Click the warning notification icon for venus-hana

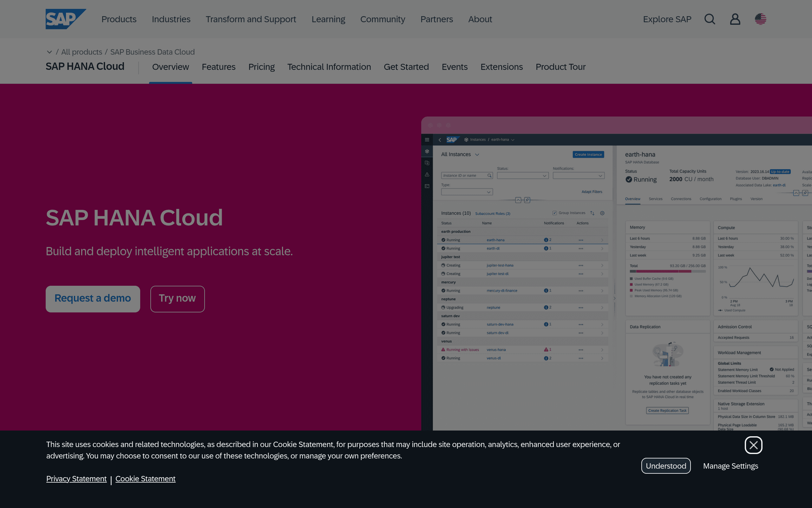coord(546,350)
